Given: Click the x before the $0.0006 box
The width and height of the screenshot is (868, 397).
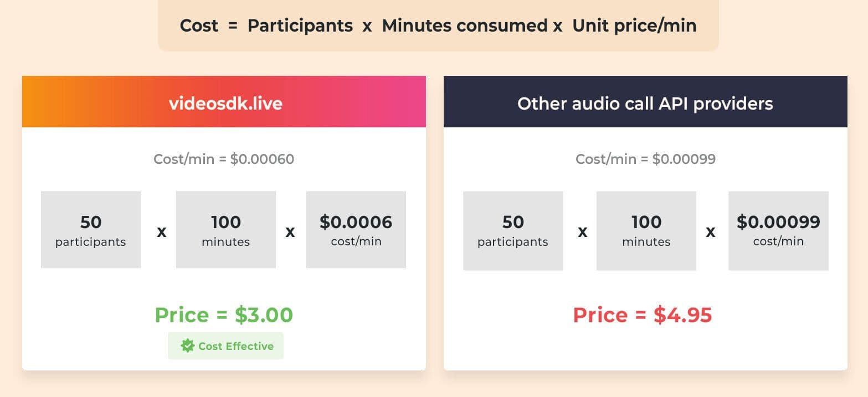Looking at the screenshot, I should tap(290, 231).
